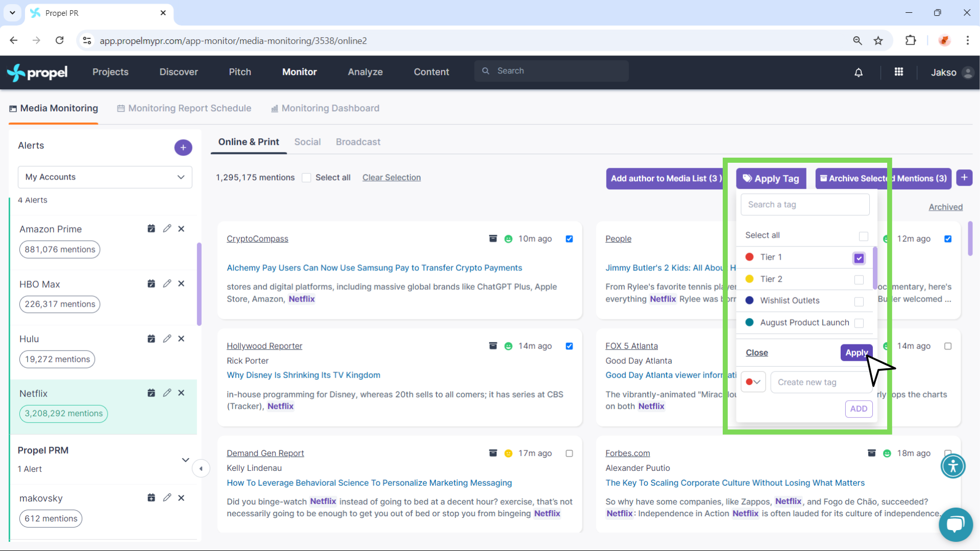Delete the makovsky alert

[181, 498]
